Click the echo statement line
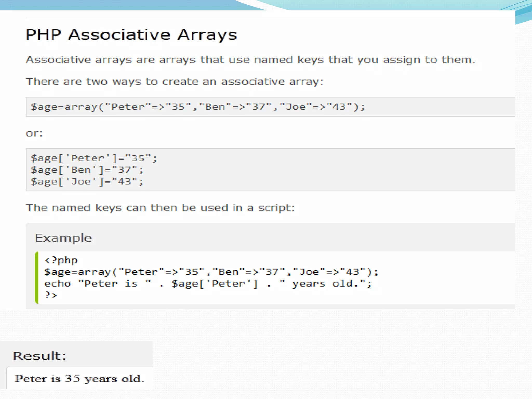Screen dimensions: 532x399 tap(208, 283)
